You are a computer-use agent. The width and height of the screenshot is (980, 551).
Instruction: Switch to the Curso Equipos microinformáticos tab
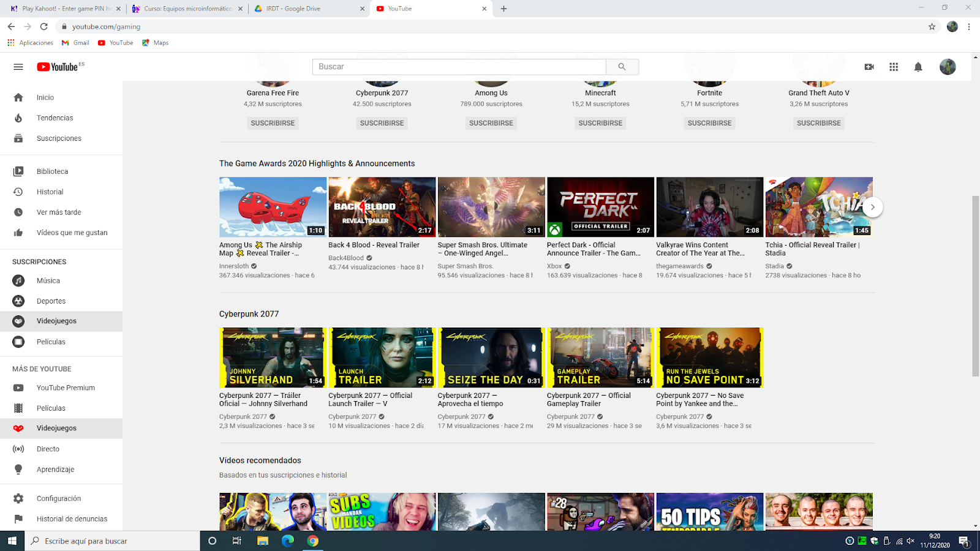[187, 9]
